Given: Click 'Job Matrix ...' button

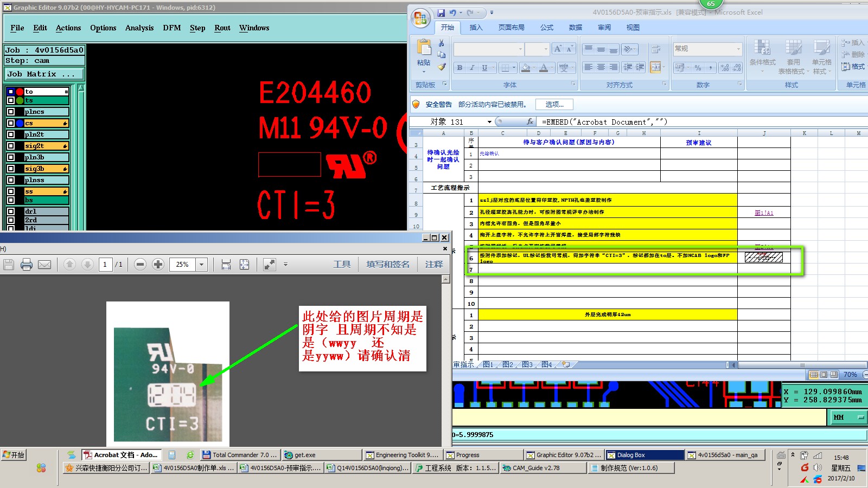Looking at the screenshot, I should (44, 74).
